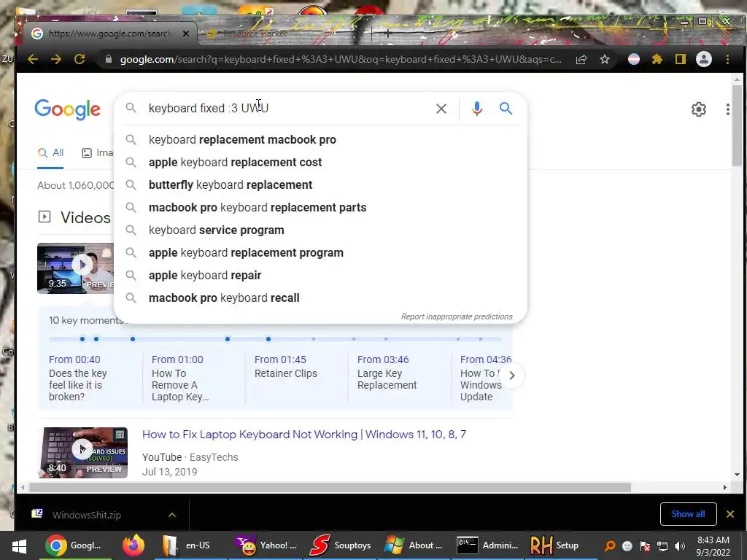Open WindowsShit.zip download item
The width and height of the screenshot is (747, 560).
tap(88, 515)
